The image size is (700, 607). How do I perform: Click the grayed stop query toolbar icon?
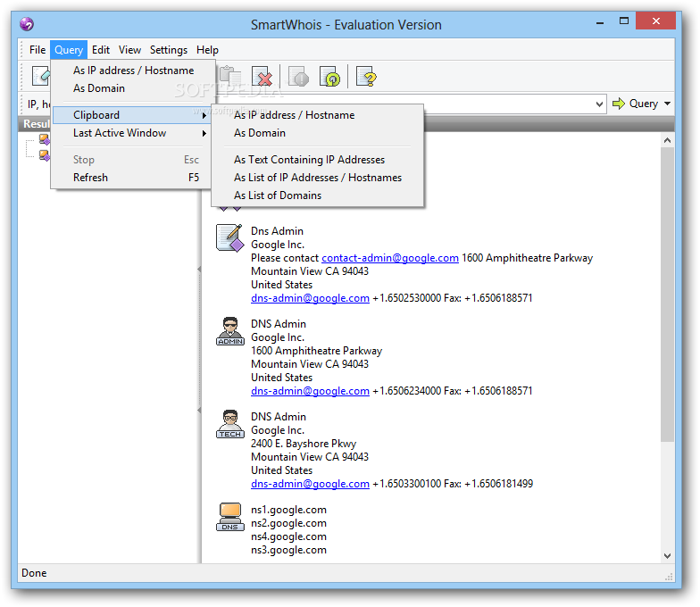pyautogui.click(x=298, y=77)
